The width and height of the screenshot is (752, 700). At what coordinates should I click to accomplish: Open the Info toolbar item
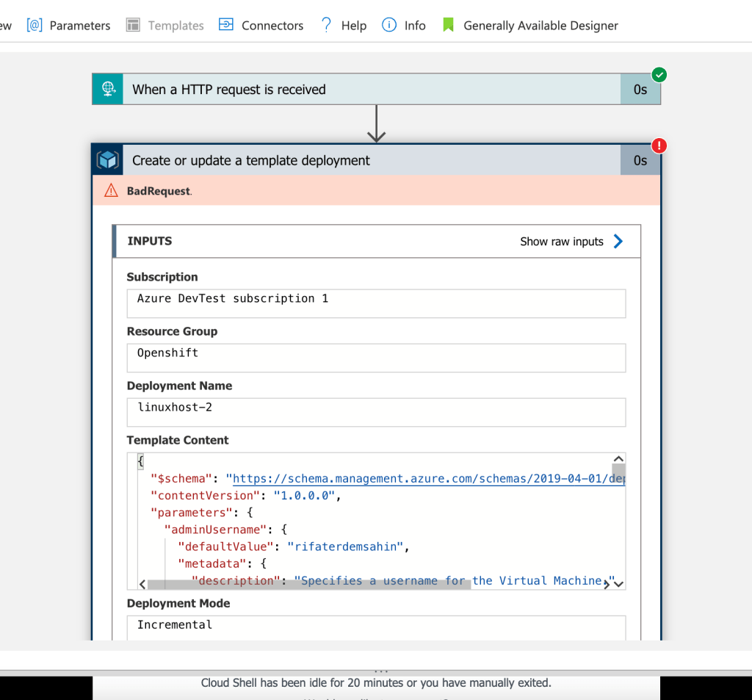tap(403, 26)
